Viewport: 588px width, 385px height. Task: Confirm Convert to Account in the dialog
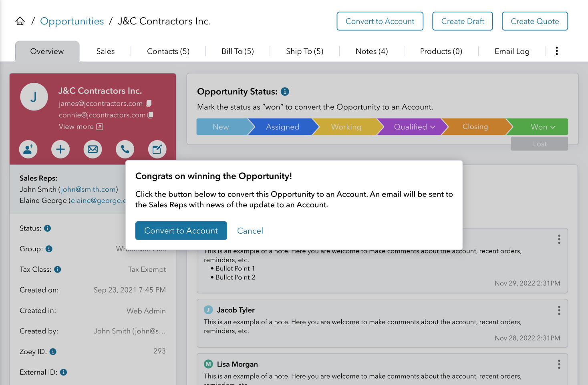(x=181, y=231)
